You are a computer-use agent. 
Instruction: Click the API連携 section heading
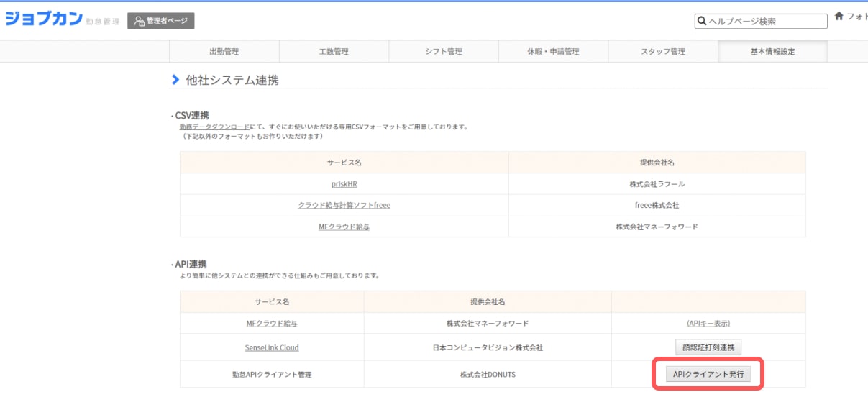pos(191,265)
